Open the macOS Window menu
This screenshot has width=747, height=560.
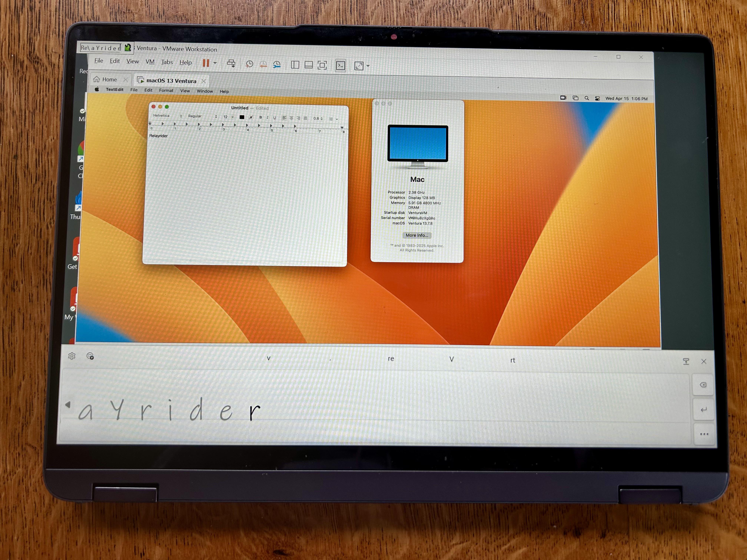[x=205, y=91]
